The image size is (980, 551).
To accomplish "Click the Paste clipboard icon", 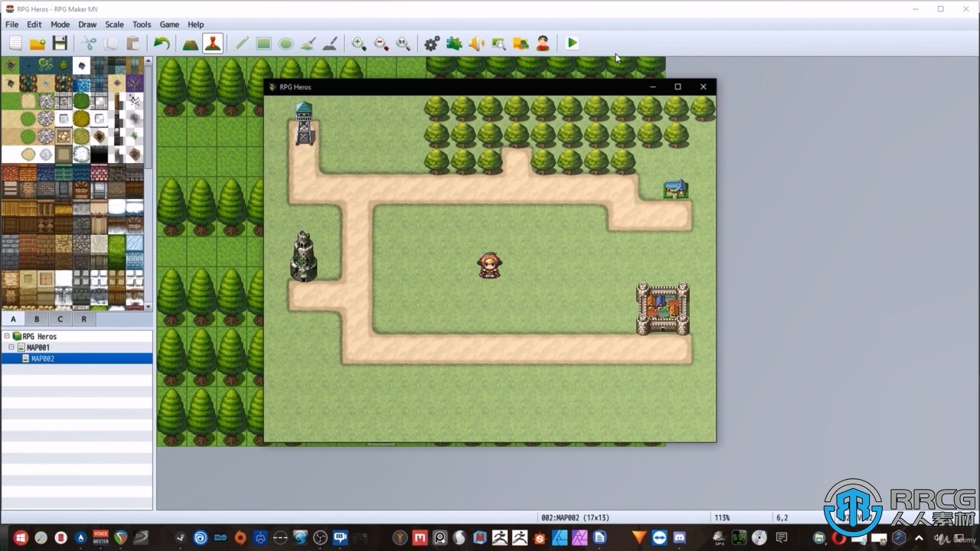I will 133,44.
